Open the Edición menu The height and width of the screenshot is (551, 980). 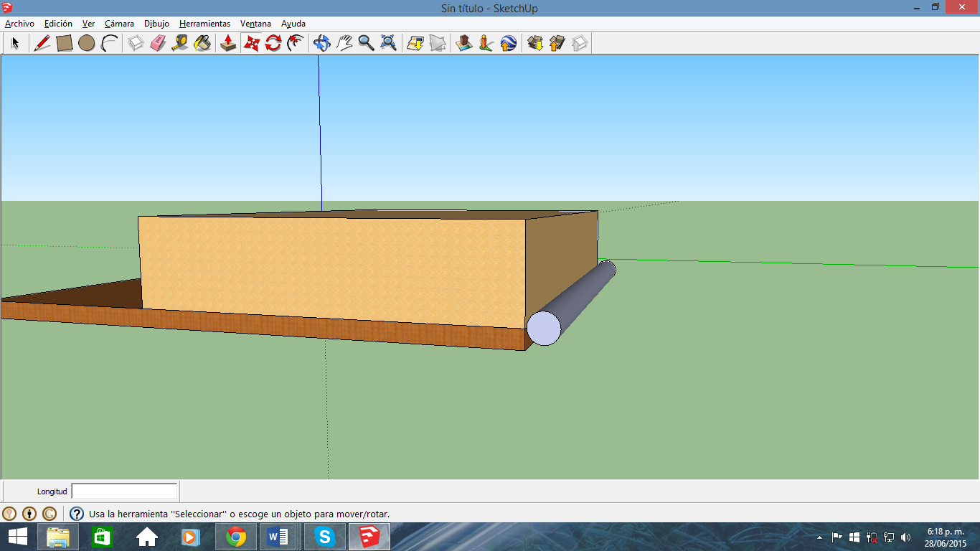click(58, 24)
